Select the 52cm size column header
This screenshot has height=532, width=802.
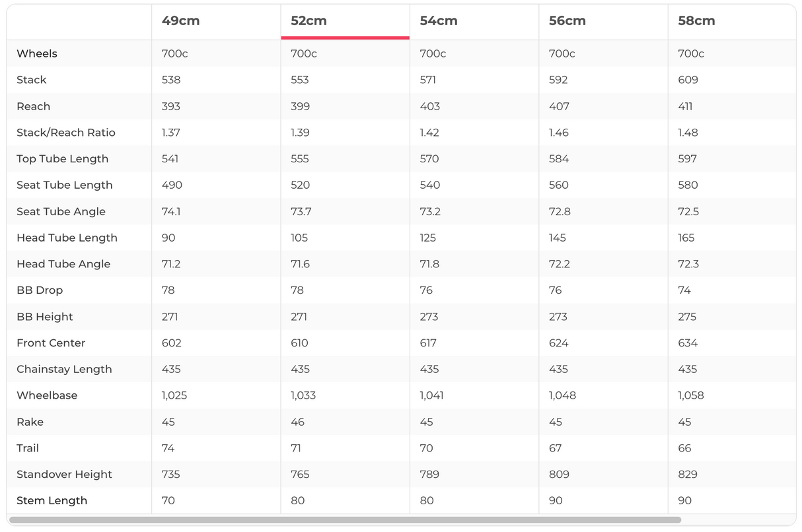click(309, 20)
